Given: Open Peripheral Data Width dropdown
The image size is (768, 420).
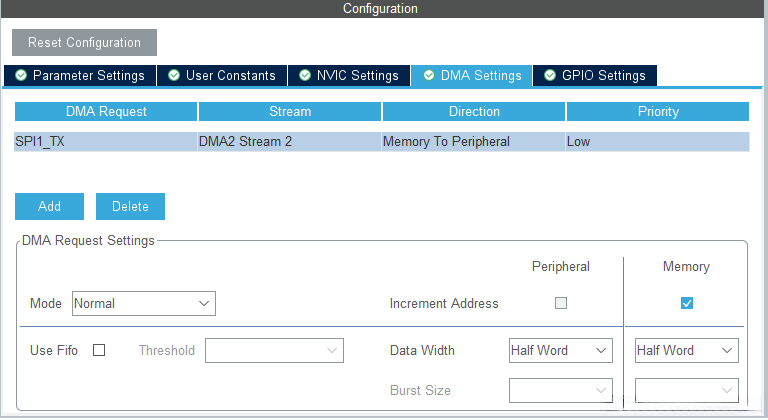Looking at the screenshot, I should (560, 350).
